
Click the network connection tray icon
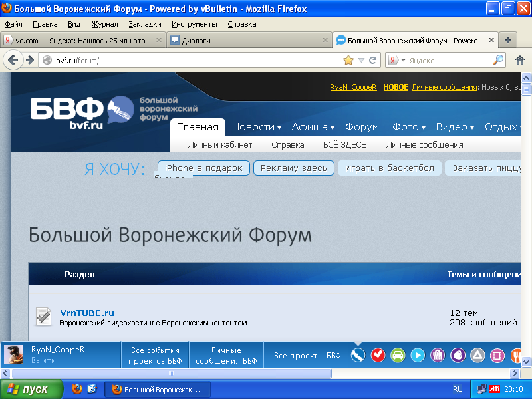point(481,389)
